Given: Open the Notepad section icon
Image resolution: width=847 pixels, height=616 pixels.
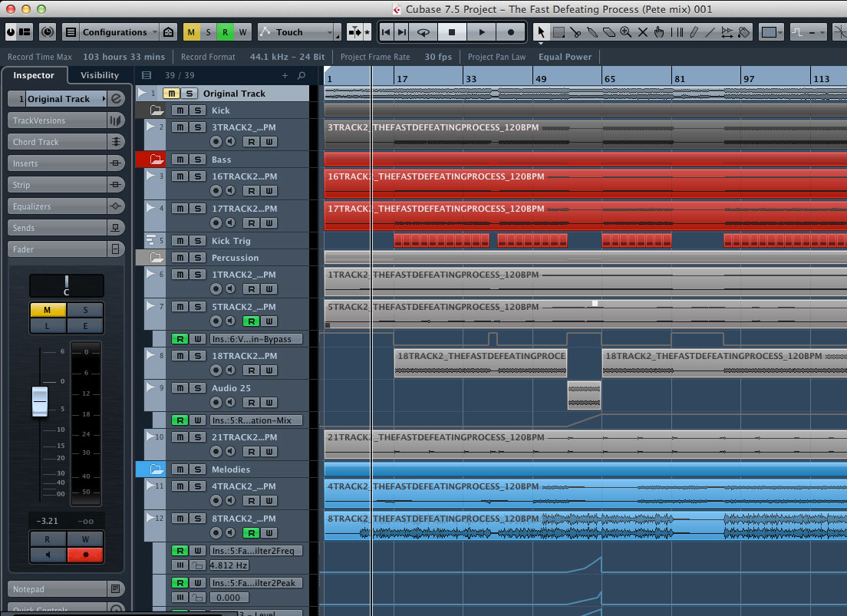Looking at the screenshot, I should 115,588.
